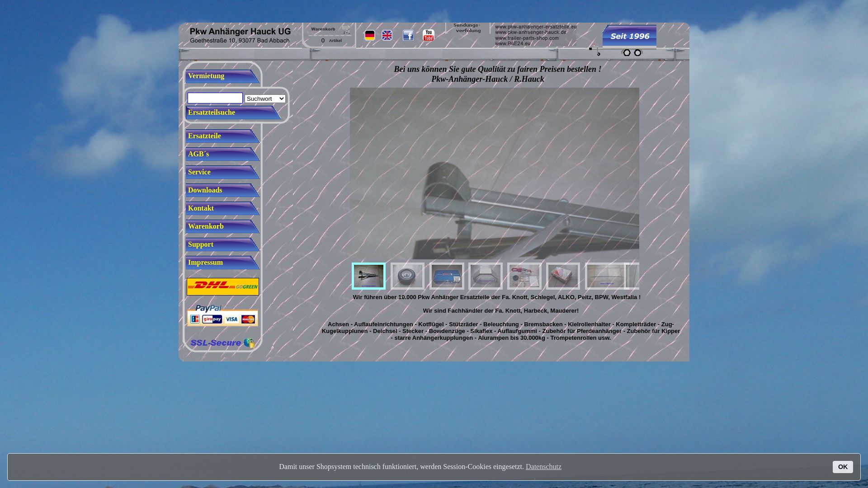Click the DHL GoGreen banner
This screenshot has height=488, width=868.
click(x=223, y=286)
